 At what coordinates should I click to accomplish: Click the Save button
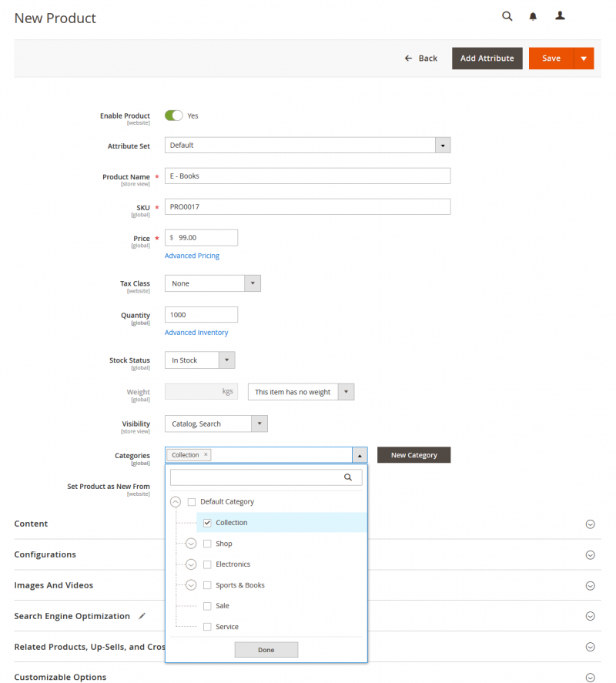click(551, 59)
